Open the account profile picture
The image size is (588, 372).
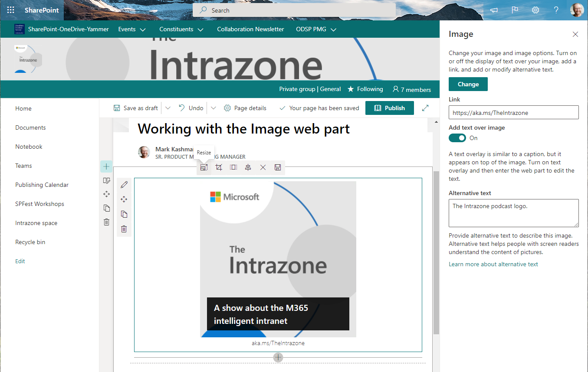click(577, 10)
